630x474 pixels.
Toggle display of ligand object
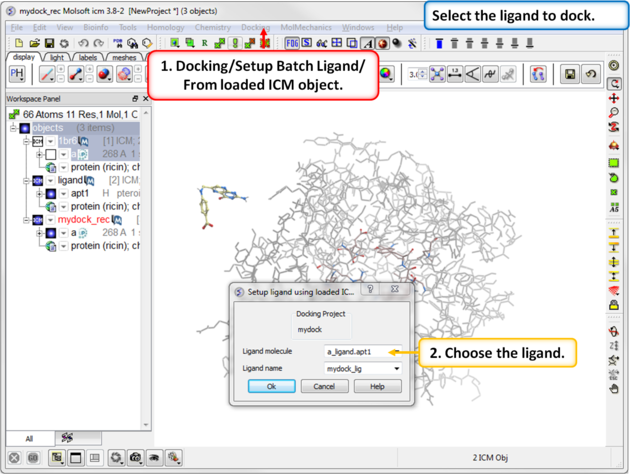[x=37, y=180]
